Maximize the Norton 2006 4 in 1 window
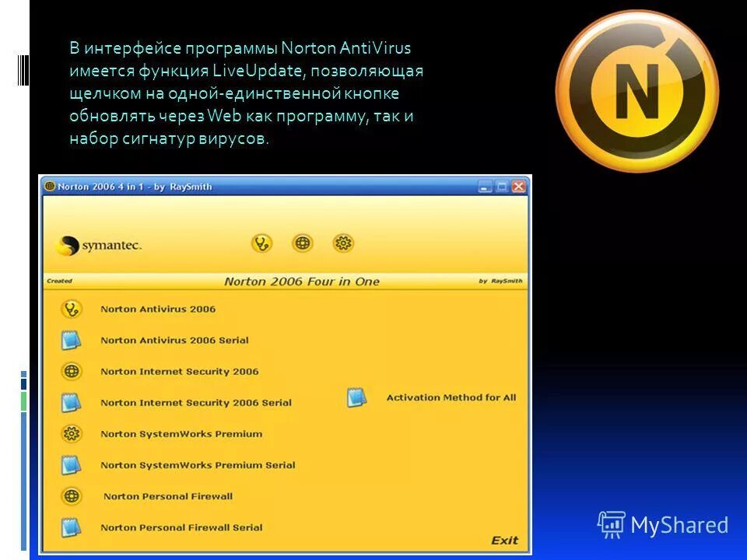747x560 pixels. (x=502, y=187)
